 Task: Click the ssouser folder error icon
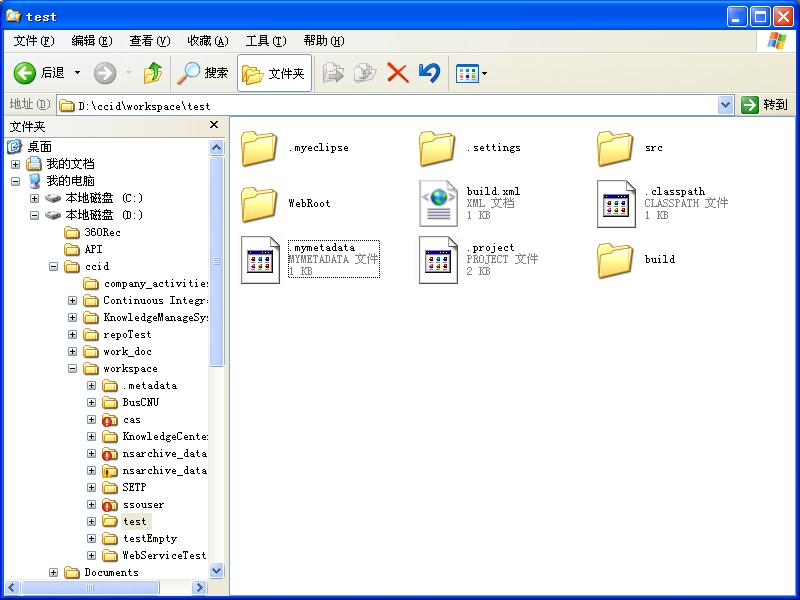coord(109,505)
